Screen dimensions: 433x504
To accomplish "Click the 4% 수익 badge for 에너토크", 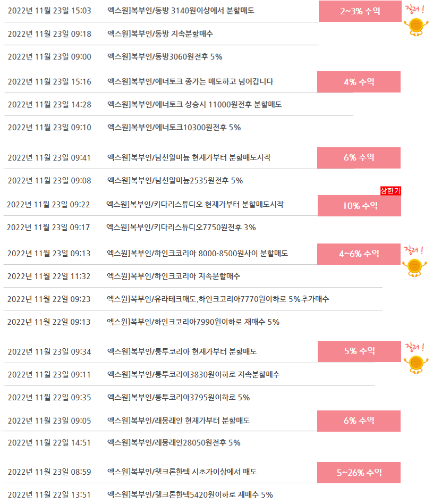I will click(x=359, y=82).
